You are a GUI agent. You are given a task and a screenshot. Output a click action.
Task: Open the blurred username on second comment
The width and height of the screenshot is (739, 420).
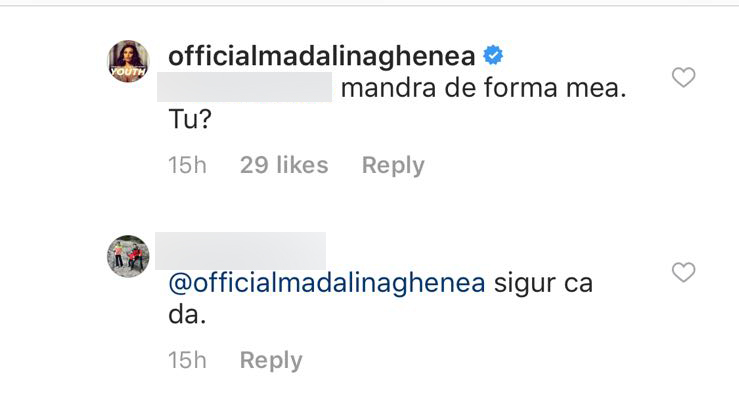[x=247, y=249]
